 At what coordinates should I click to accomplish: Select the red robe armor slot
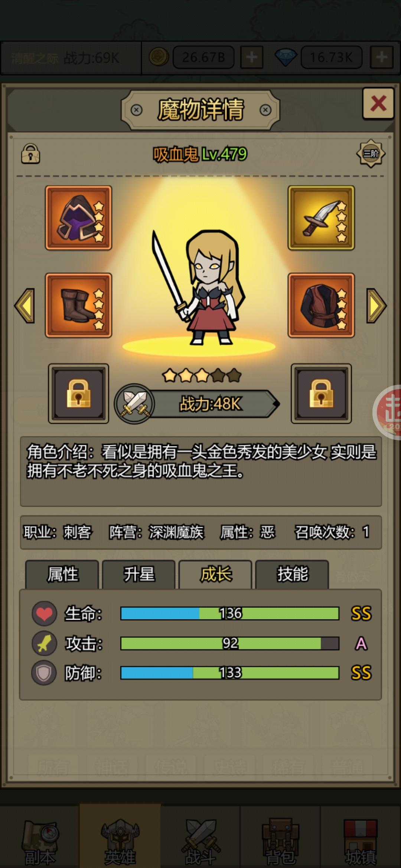click(321, 306)
